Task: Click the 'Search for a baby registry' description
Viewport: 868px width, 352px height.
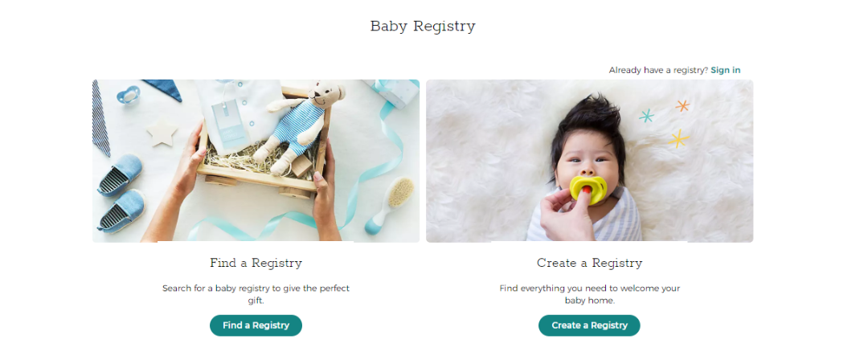Action: 256,294
